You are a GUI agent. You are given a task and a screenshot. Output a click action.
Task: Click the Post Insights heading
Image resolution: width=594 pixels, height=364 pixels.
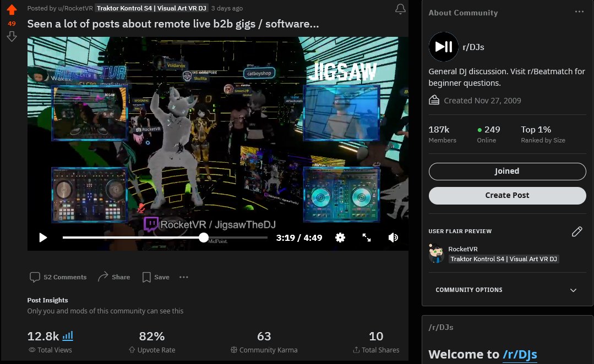(48, 300)
